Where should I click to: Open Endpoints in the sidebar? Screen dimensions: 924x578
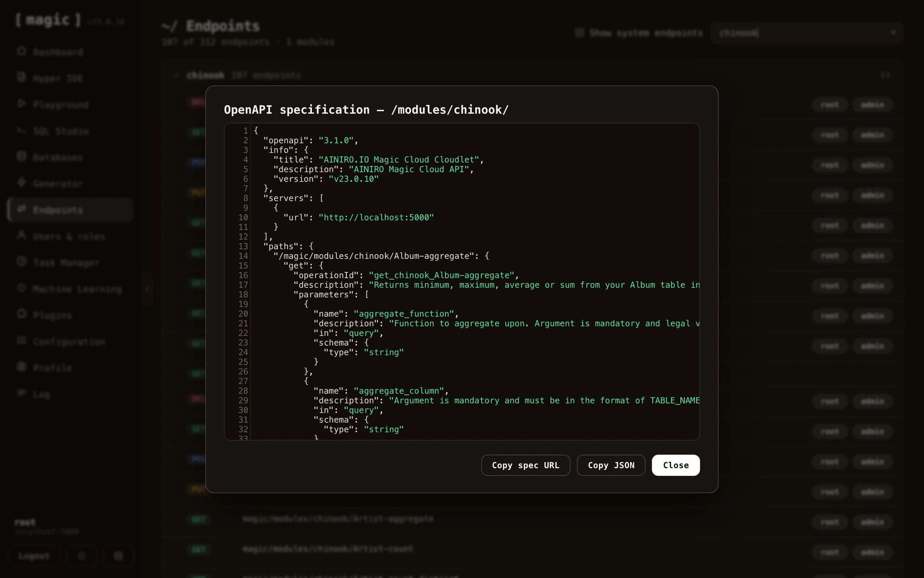[x=70, y=210]
